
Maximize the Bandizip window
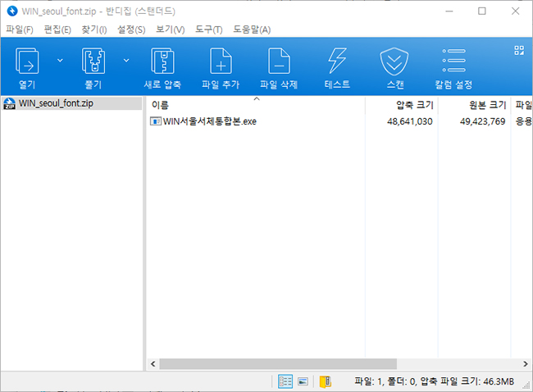pos(481,11)
